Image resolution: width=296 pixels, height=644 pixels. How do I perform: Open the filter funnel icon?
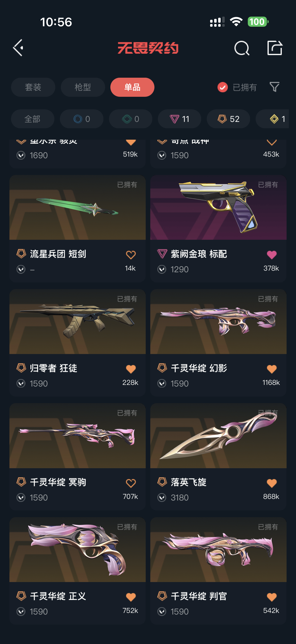tap(274, 87)
